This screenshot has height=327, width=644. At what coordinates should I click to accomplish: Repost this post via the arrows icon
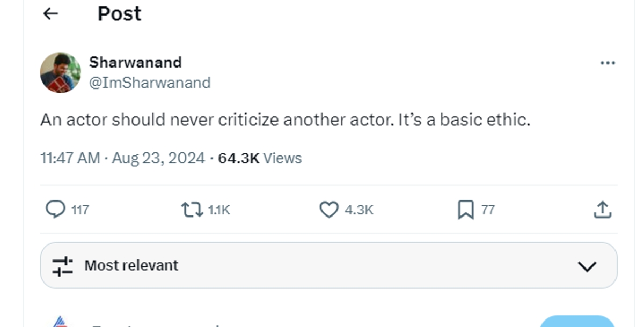[x=191, y=210]
